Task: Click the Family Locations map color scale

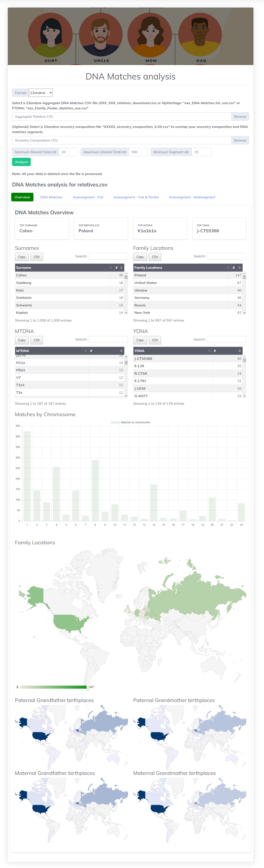Action: click(x=53, y=687)
